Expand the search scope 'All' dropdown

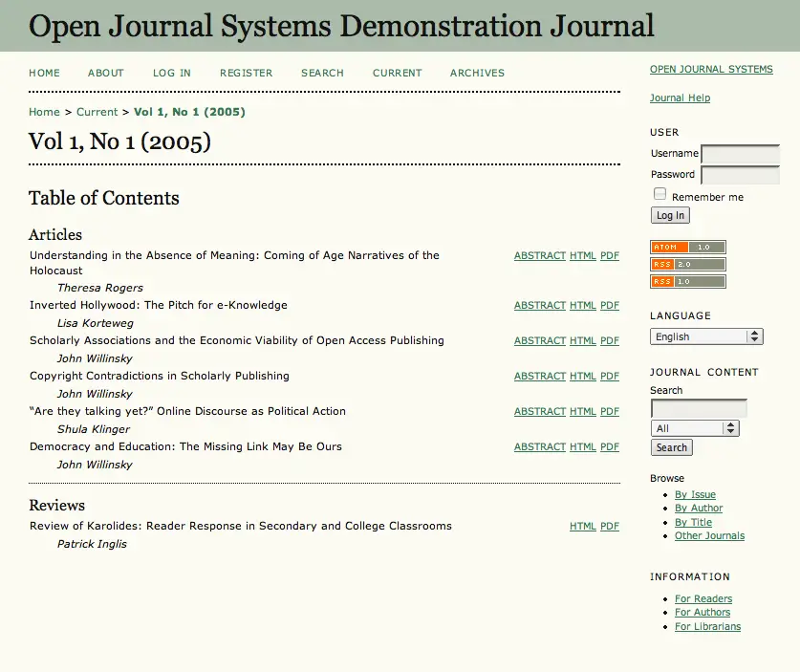coord(695,429)
